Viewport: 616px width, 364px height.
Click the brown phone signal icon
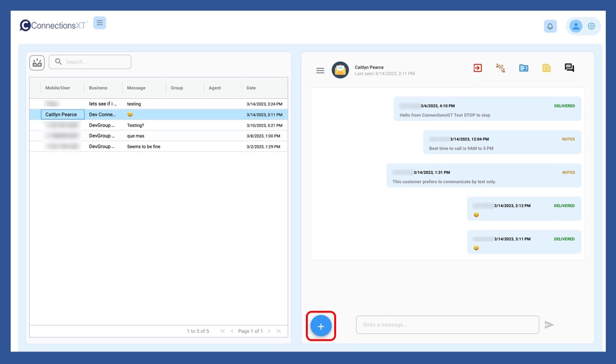point(500,68)
